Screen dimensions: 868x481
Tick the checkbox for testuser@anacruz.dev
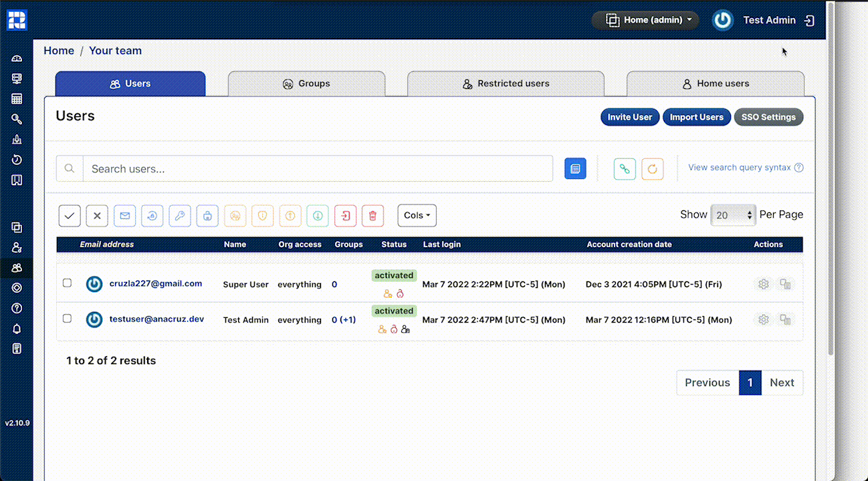click(x=67, y=319)
